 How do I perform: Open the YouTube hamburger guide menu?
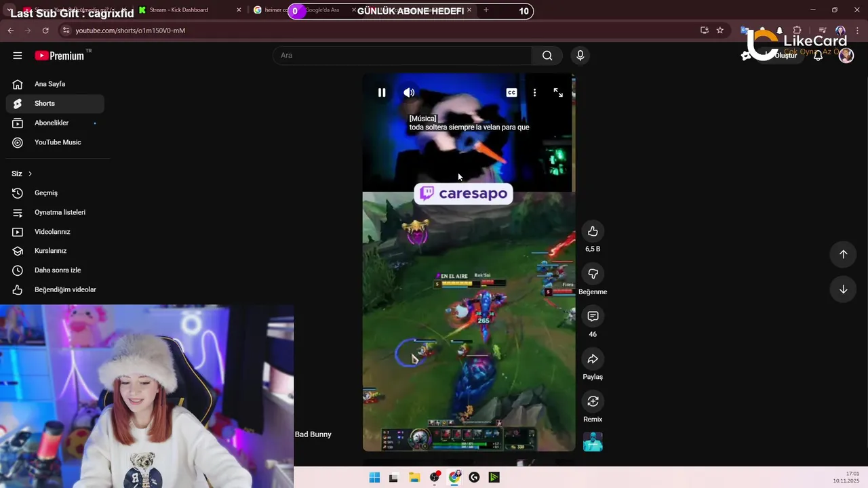pyautogui.click(x=18, y=56)
